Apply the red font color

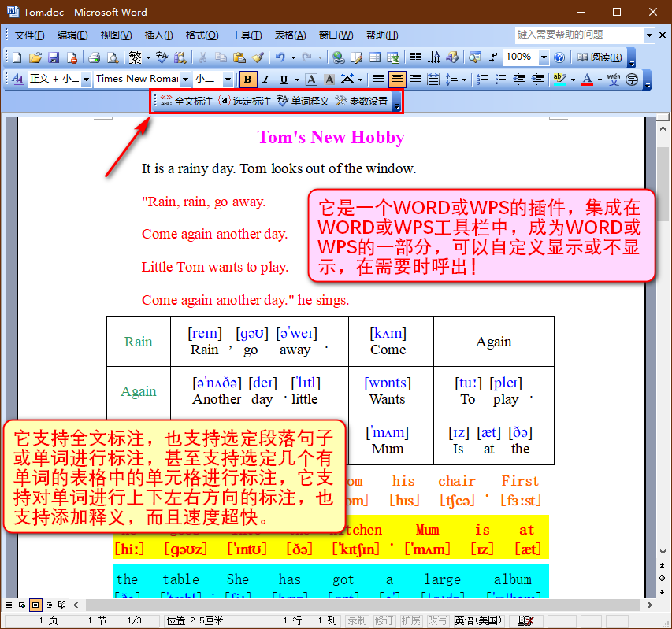tap(587, 80)
